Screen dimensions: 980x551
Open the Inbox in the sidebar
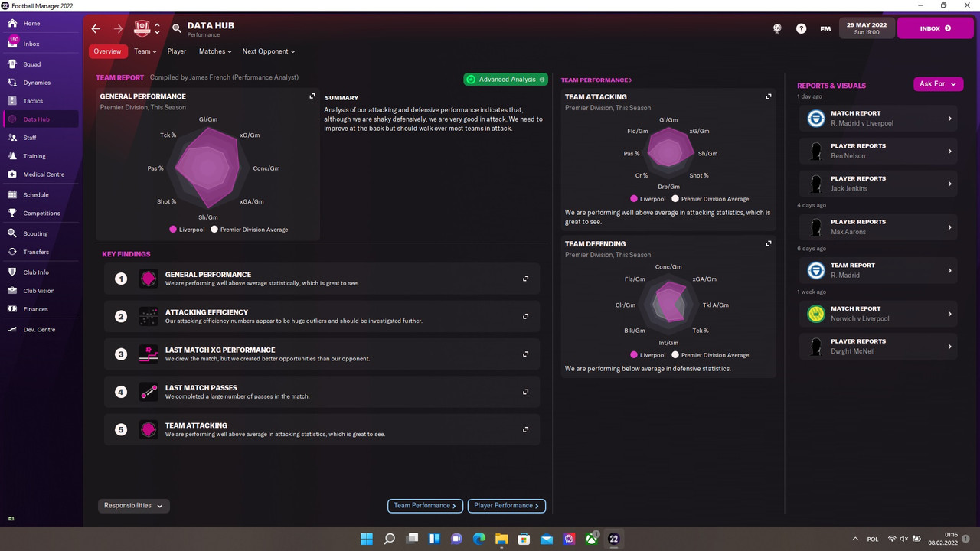coord(41,44)
